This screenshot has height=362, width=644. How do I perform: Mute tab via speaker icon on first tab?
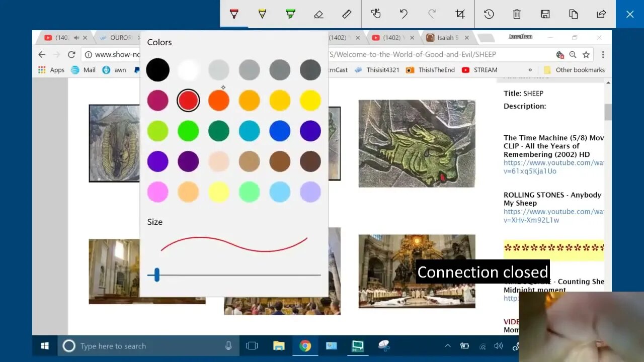coord(76,38)
